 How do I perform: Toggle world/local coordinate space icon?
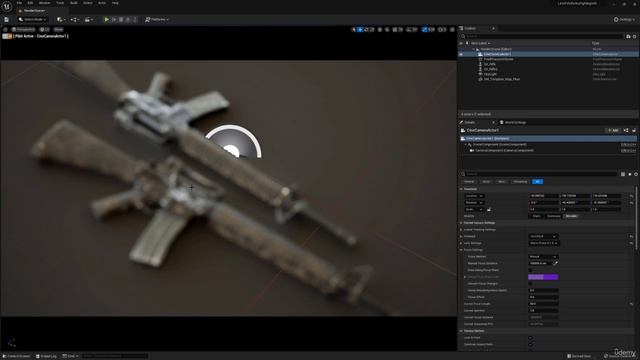pos(380,29)
